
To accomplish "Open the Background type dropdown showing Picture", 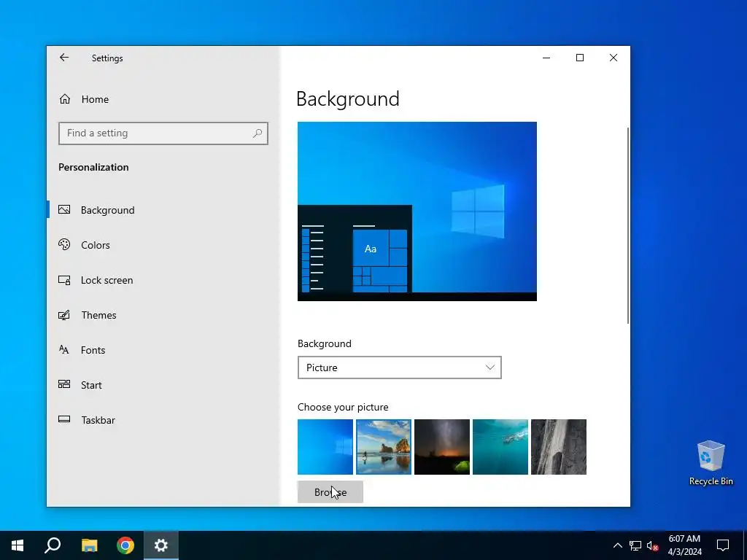I will tap(399, 367).
